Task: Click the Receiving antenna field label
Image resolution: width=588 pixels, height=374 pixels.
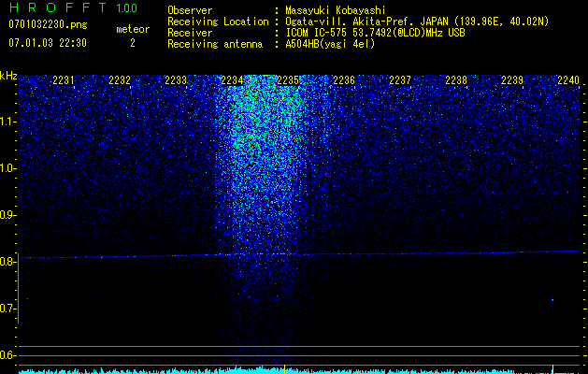Action: tap(215, 44)
